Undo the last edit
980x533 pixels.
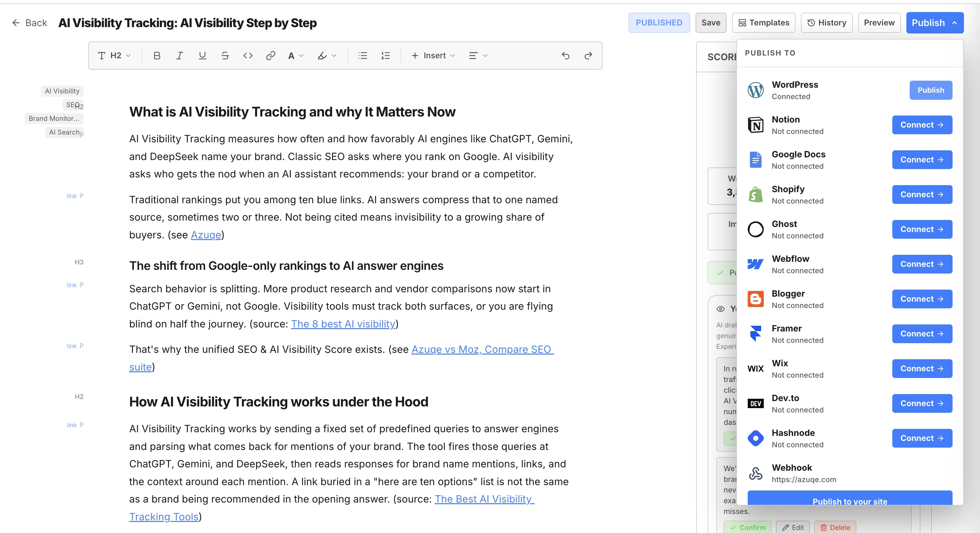pos(566,56)
